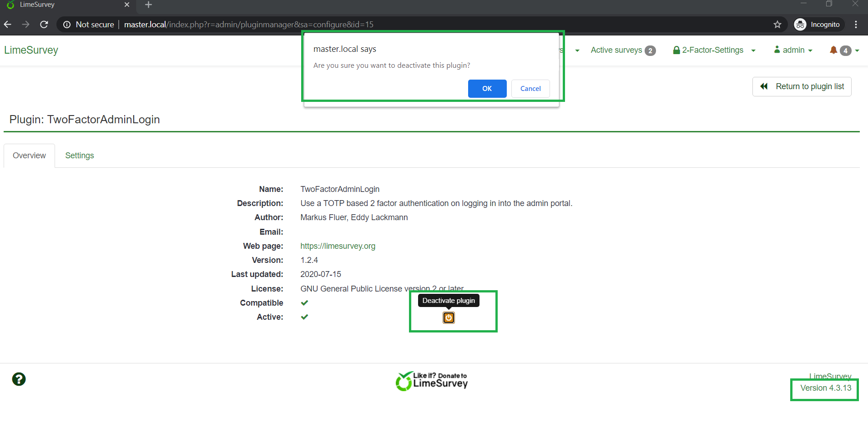Click the notifications bell icon

[833, 50]
